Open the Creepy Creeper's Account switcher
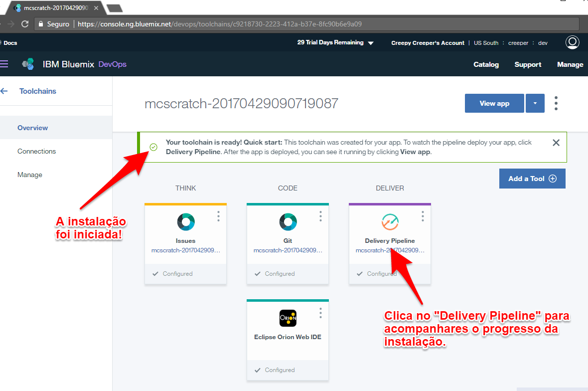588x391 pixels. pyautogui.click(x=428, y=43)
